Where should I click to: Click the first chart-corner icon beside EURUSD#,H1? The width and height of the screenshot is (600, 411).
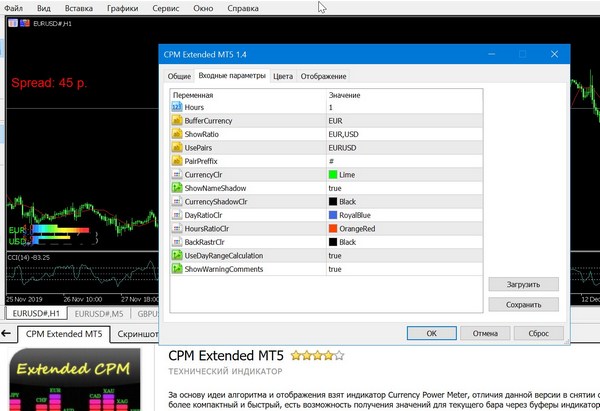(x=13, y=23)
